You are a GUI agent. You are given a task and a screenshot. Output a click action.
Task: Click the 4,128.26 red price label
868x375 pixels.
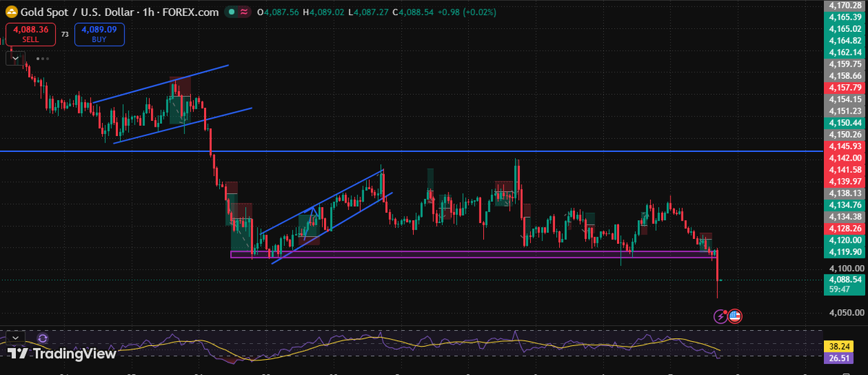click(x=845, y=228)
